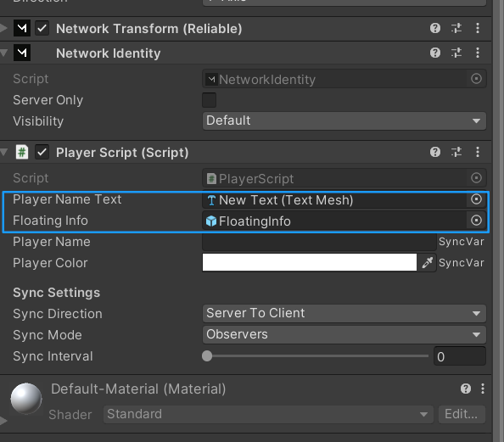504x442 pixels.
Task: Click the Sync Settings heading
Action: point(57,293)
